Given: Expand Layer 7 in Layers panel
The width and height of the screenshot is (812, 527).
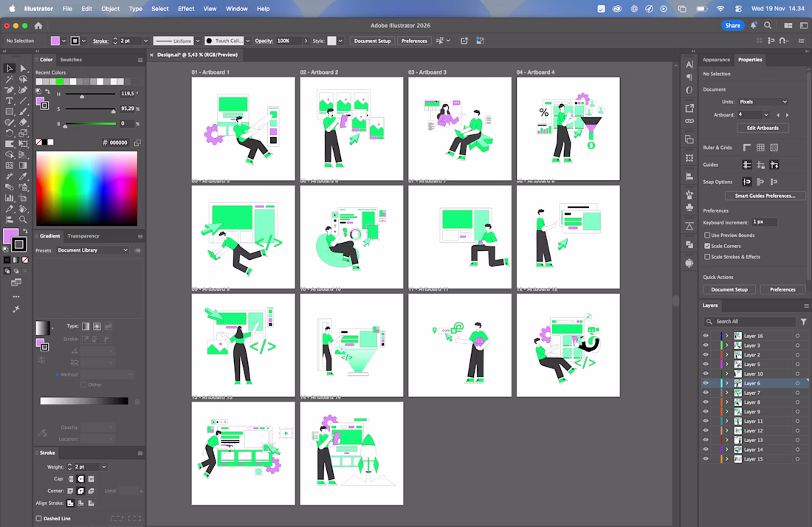Looking at the screenshot, I should (726, 393).
